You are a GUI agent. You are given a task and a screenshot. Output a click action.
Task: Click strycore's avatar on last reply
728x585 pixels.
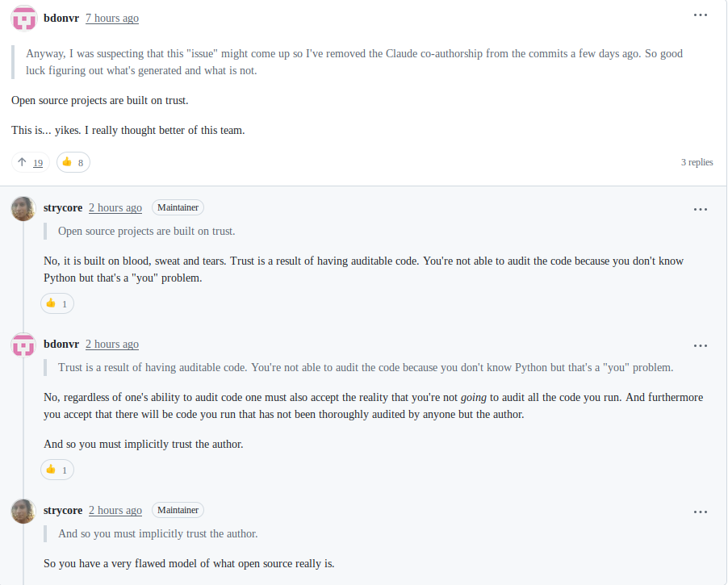pos(23,511)
